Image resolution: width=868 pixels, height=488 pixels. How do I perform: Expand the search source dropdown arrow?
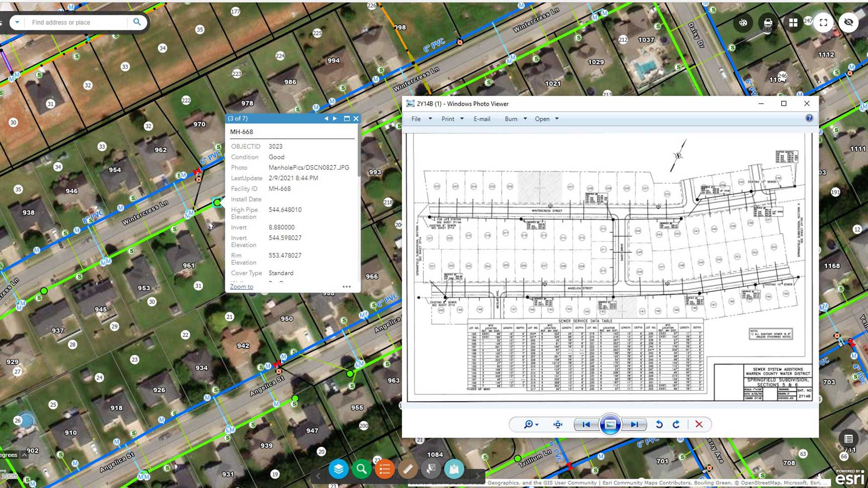(17, 22)
